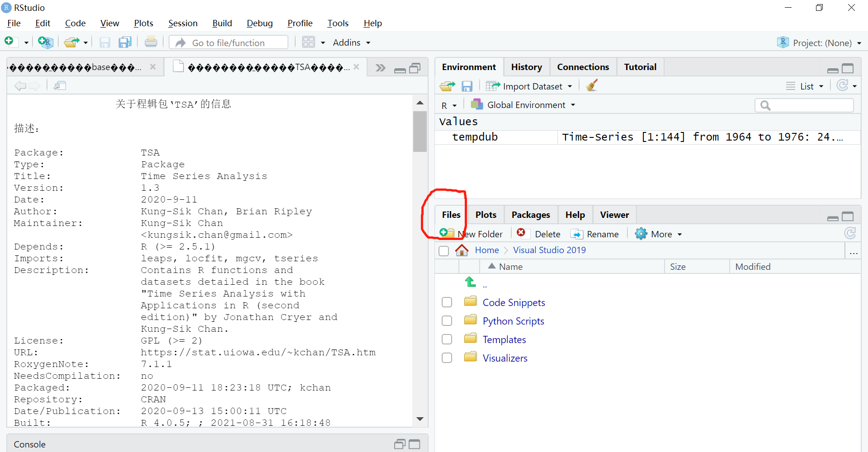Check the Templates folder checkbox
The image size is (868, 452).
447,339
